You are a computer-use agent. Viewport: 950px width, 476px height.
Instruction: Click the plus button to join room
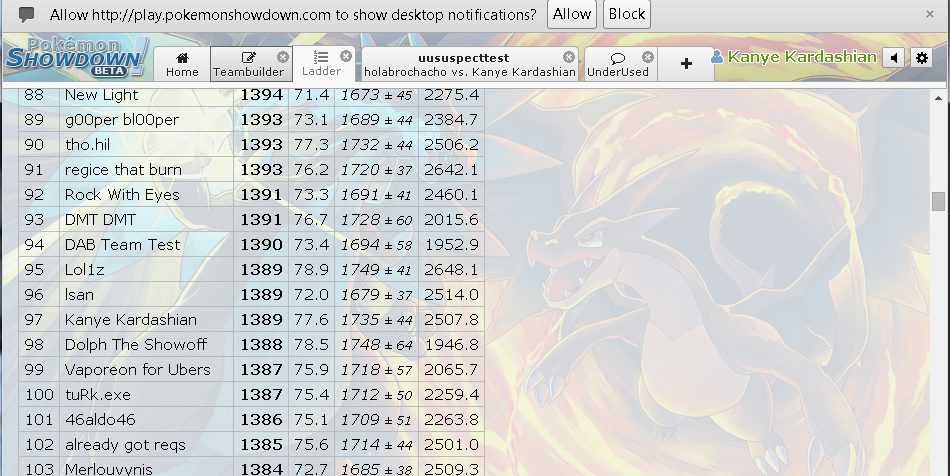pyautogui.click(x=686, y=64)
